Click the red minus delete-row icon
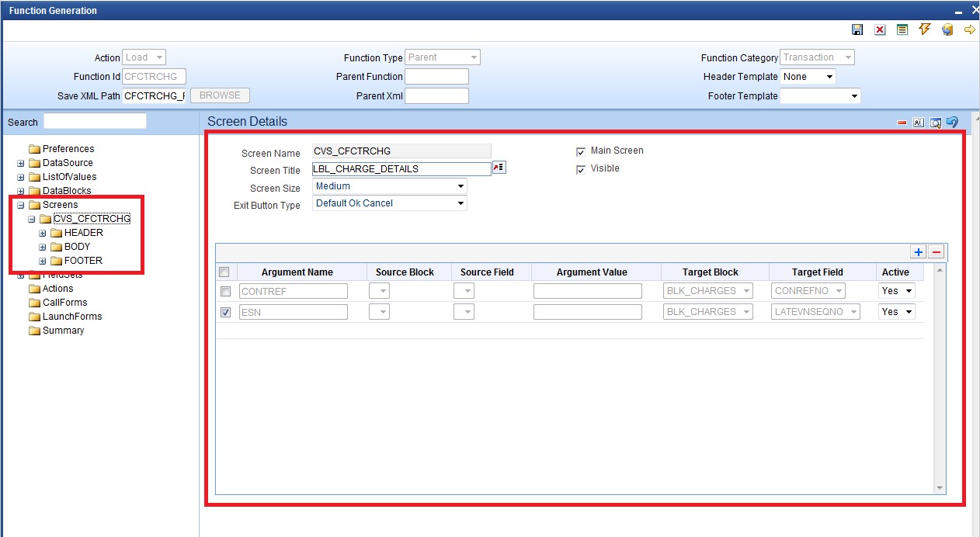The image size is (980, 537). (x=936, y=252)
